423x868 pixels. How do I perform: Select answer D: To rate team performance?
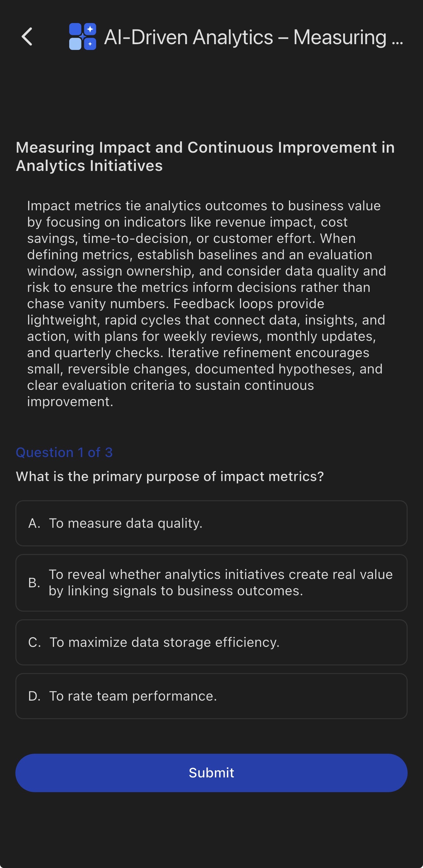(211, 696)
